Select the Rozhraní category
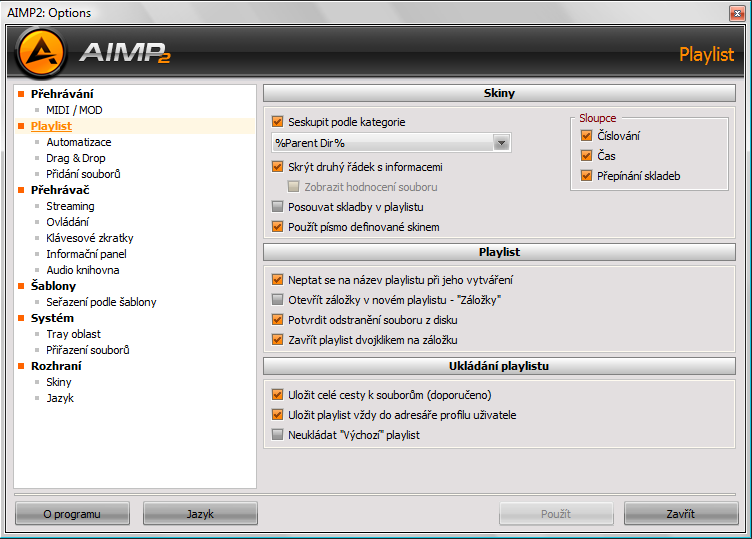Viewport: 752px width, 539px height. (56, 366)
